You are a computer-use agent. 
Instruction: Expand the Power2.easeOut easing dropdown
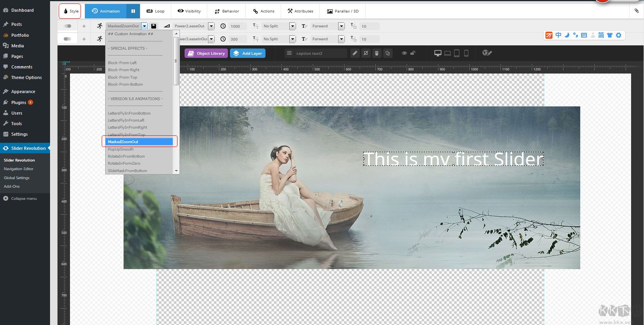[x=211, y=26]
